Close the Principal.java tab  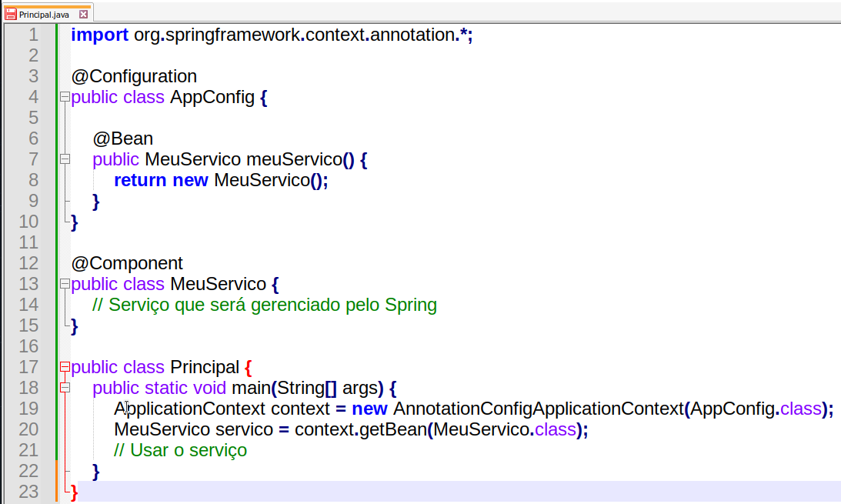pyautogui.click(x=83, y=14)
